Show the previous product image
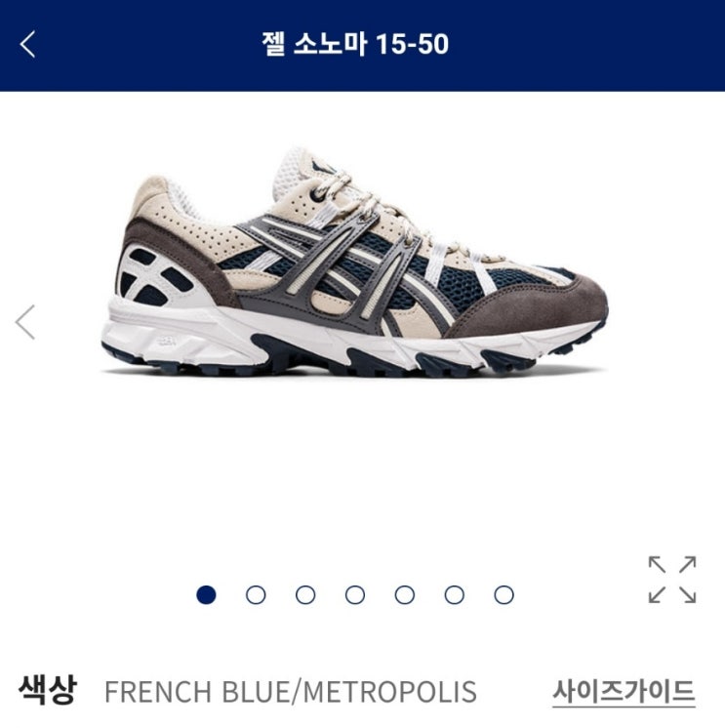Image resolution: width=725 pixels, height=728 pixels. click(25, 322)
